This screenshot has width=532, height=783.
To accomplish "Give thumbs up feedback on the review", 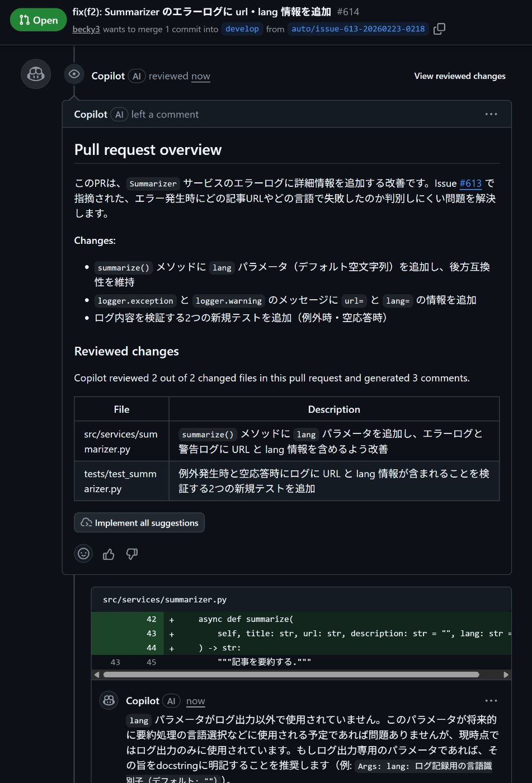I will coord(109,554).
